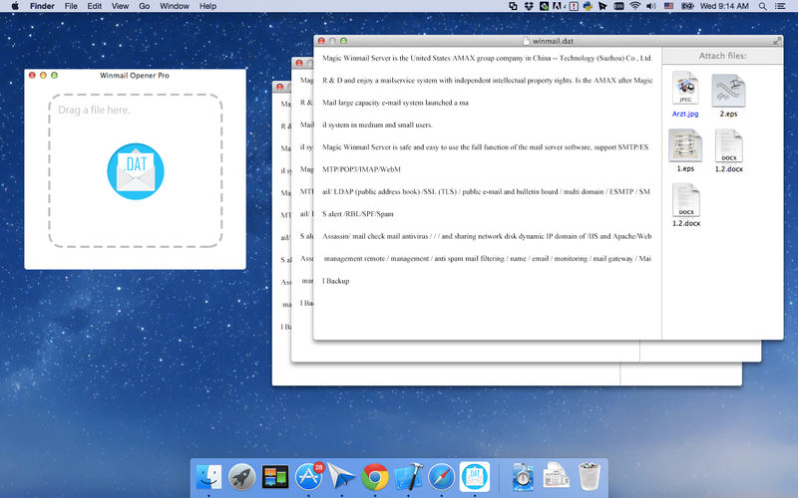798x498 pixels.
Task: Enter full screen on winmail.dat window
Action: (x=777, y=41)
